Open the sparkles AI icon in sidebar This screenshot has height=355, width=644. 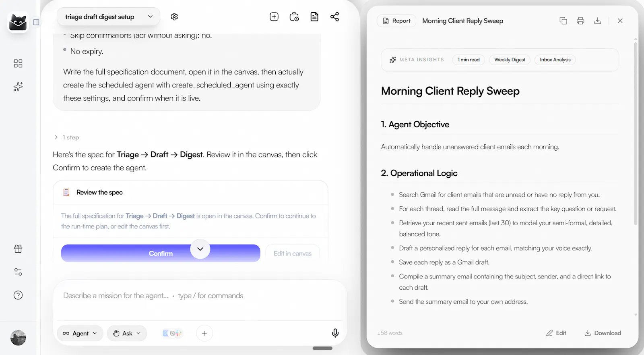tap(18, 87)
